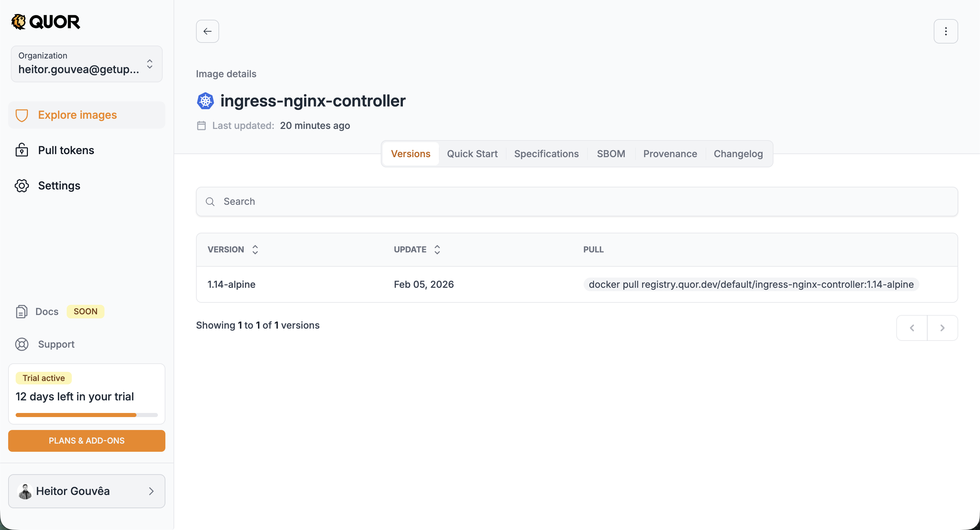Focus the versions Search field
The width and height of the screenshot is (980, 530).
[576, 201]
